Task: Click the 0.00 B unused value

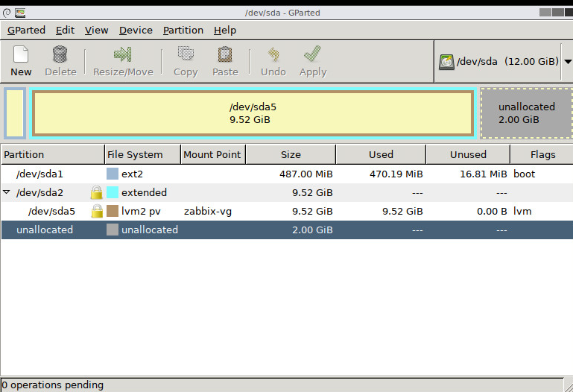Action: [x=492, y=211]
